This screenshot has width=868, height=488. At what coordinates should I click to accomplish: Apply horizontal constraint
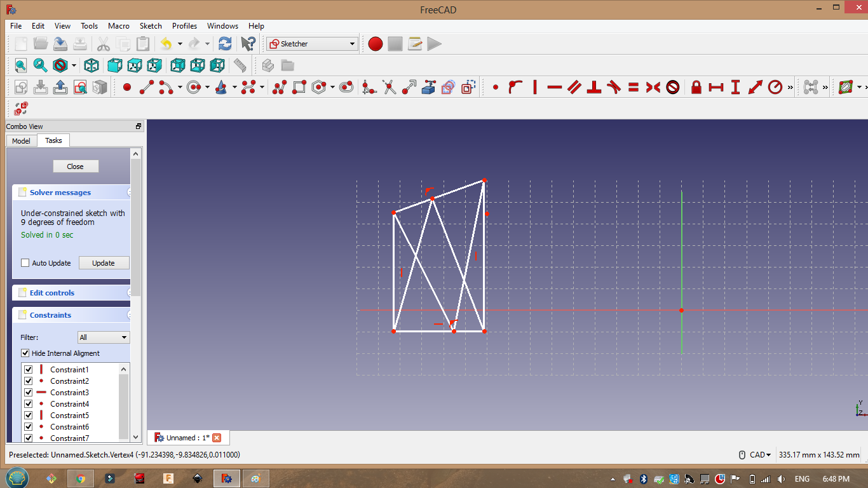(555, 87)
